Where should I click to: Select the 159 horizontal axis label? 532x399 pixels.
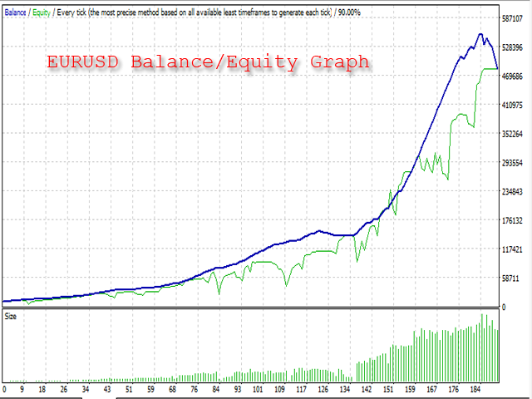[x=410, y=389]
